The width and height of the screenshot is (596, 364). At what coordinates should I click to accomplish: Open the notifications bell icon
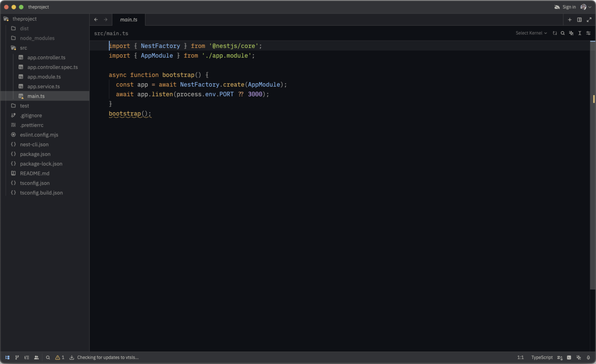588,357
